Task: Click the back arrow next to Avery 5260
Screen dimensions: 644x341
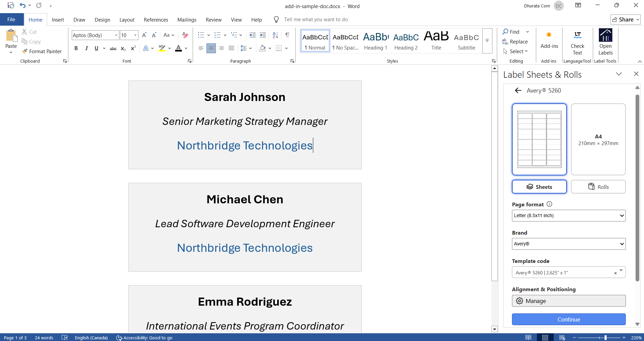Action: click(518, 90)
